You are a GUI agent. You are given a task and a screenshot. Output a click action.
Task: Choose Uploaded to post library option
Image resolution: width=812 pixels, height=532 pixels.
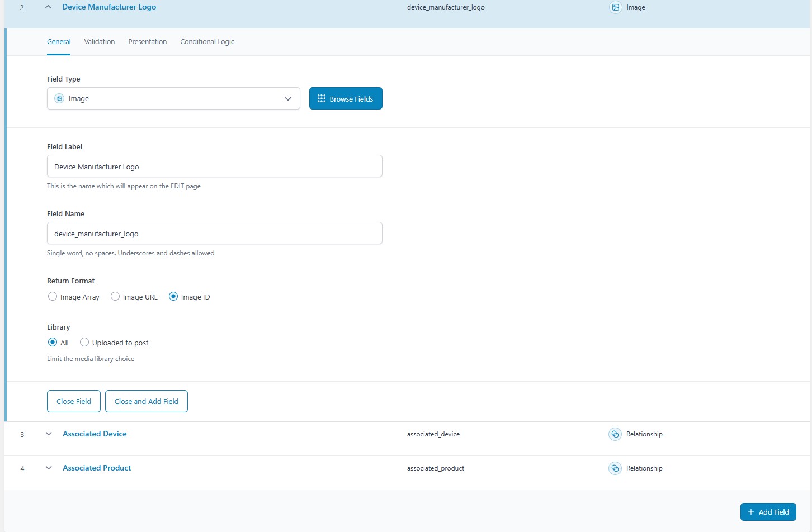84,342
